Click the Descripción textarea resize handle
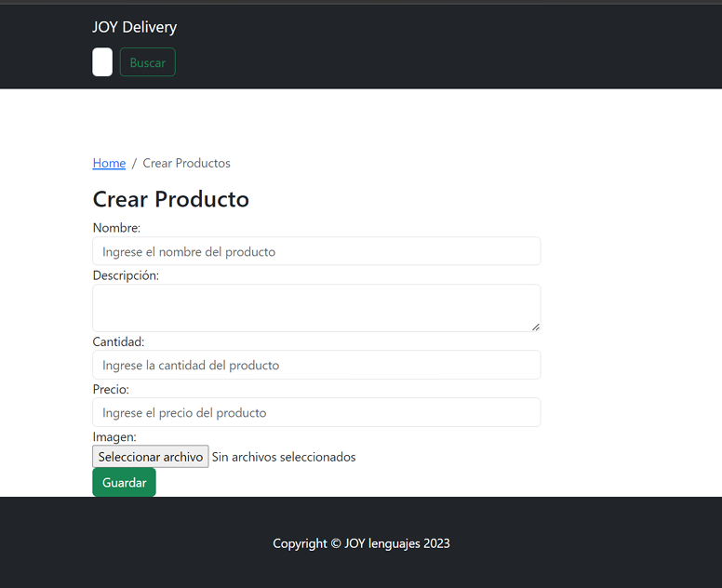Screen dimensions: 722x588 pos(535,327)
